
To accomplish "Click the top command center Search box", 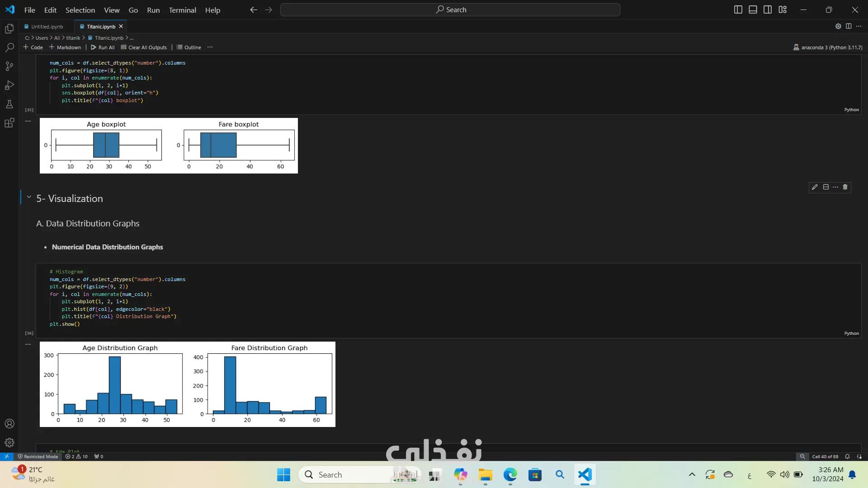I will (x=450, y=9).
